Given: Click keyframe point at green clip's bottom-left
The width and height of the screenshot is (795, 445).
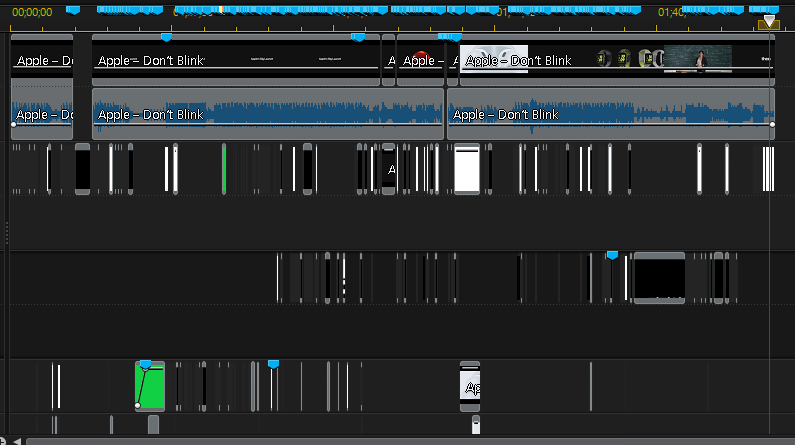Looking at the screenshot, I should pyautogui.click(x=137, y=405).
